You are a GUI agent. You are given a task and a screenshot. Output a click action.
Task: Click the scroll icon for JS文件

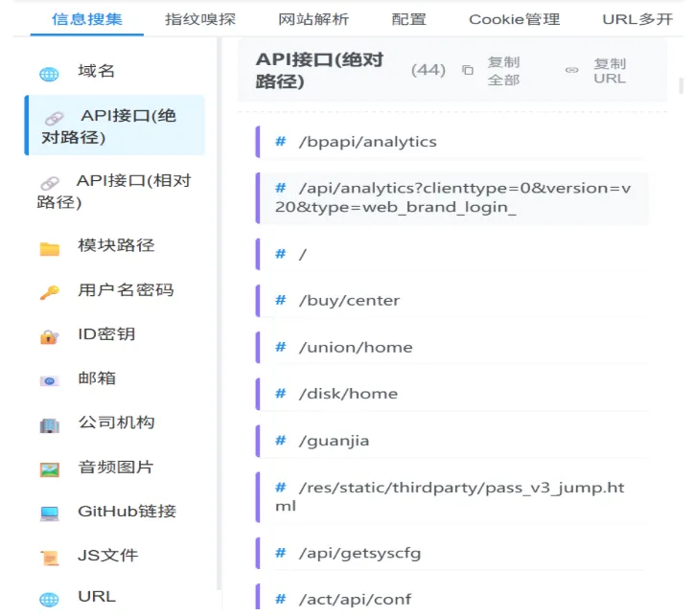pos(49,558)
